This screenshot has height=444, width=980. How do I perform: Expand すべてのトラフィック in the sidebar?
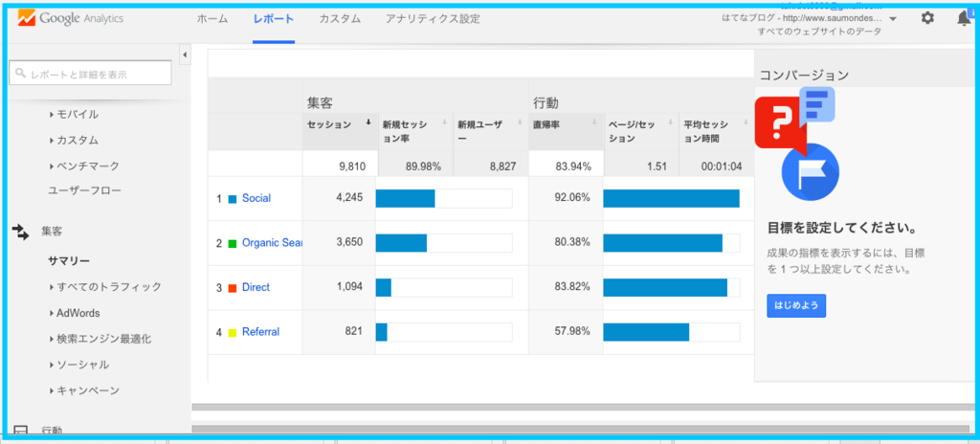(x=105, y=287)
